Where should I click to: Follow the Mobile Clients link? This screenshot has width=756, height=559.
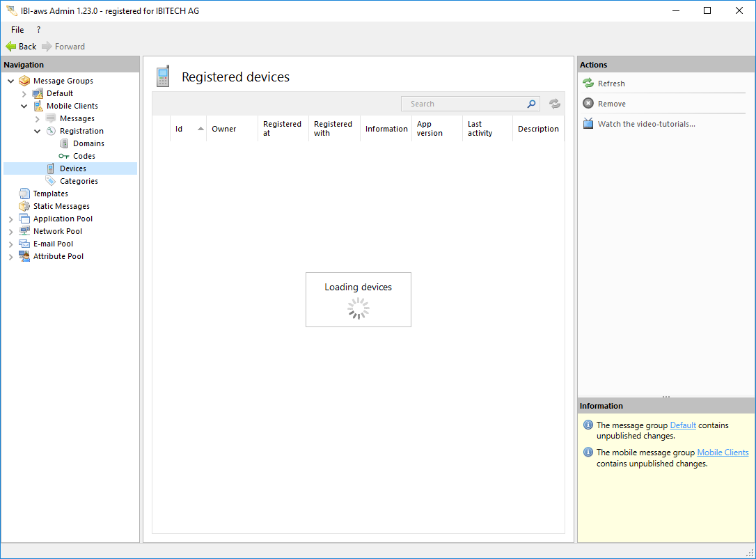[x=723, y=452]
